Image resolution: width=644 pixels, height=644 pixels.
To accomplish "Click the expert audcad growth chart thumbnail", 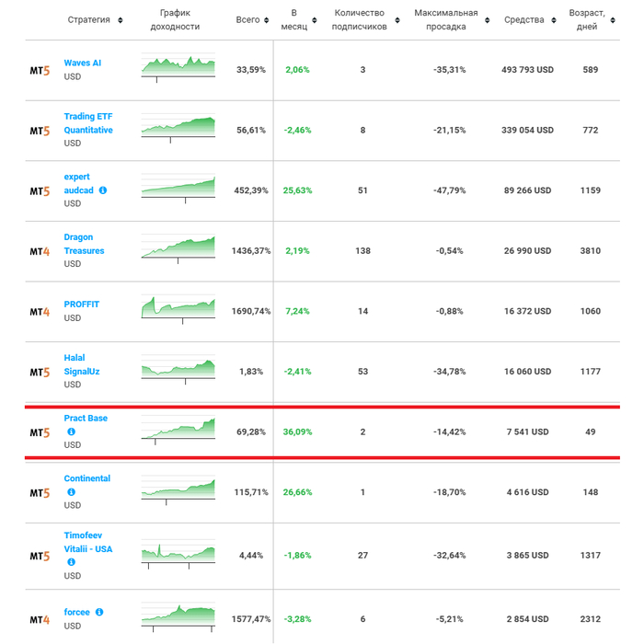I will 178,188.
